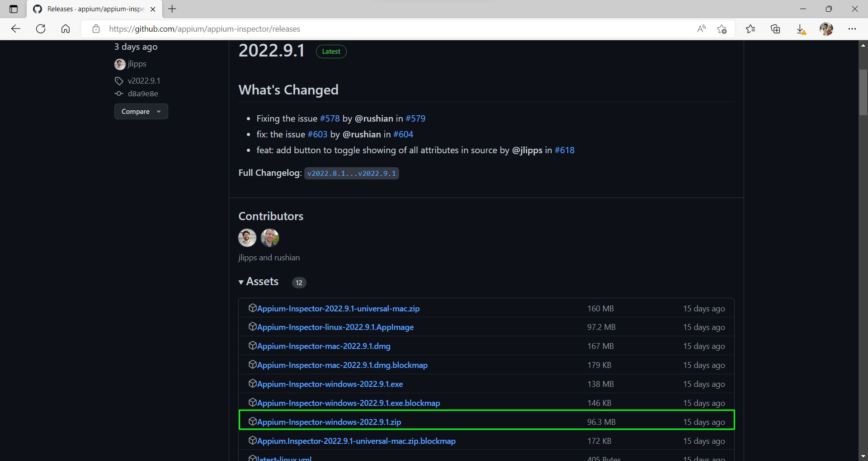
Task: Refresh the current page
Action: coord(41,29)
